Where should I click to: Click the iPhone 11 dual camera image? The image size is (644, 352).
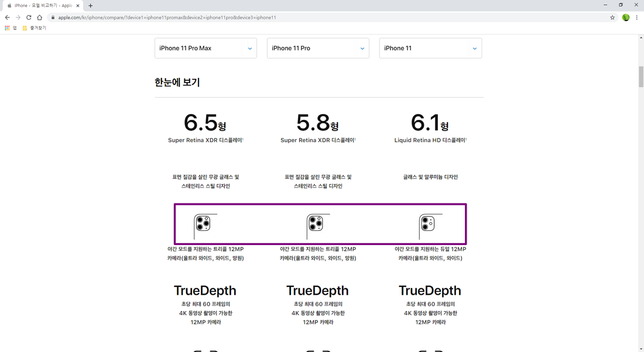(x=430, y=226)
